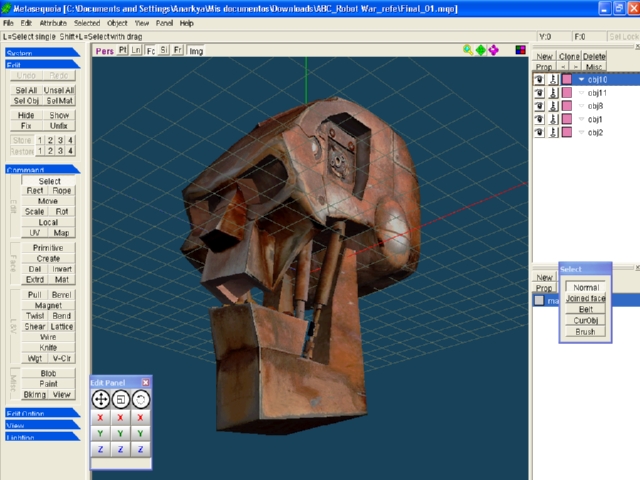Screen dimensions: 640x480
Task: Open the Panel menu
Action: click(x=164, y=23)
